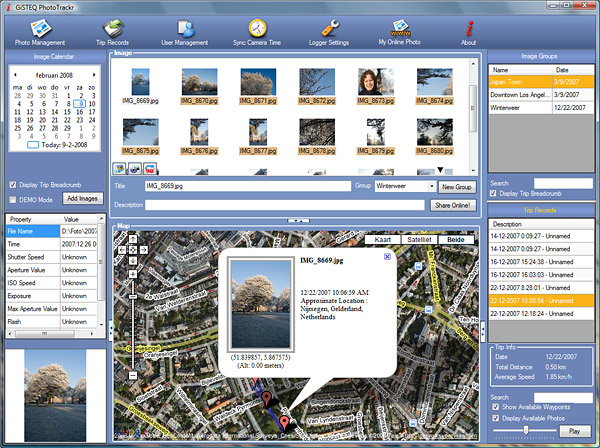Pan the map up with arrow control

click(x=133, y=239)
